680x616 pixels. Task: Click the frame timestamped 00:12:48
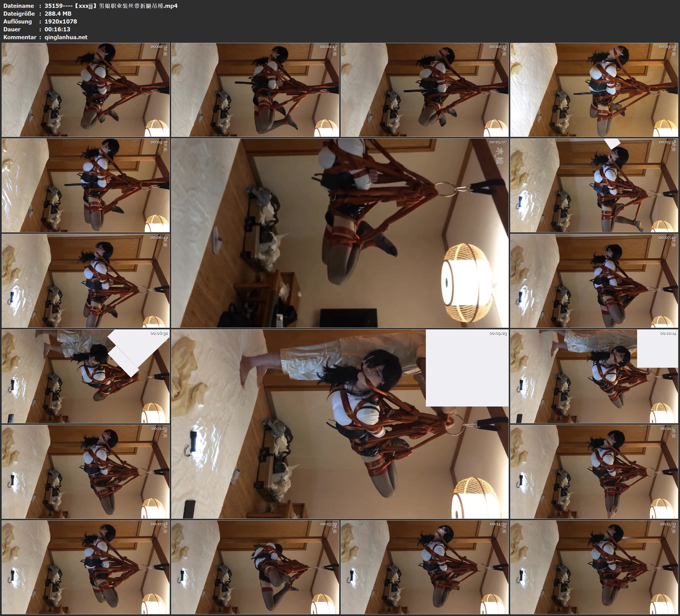click(86, 567)
